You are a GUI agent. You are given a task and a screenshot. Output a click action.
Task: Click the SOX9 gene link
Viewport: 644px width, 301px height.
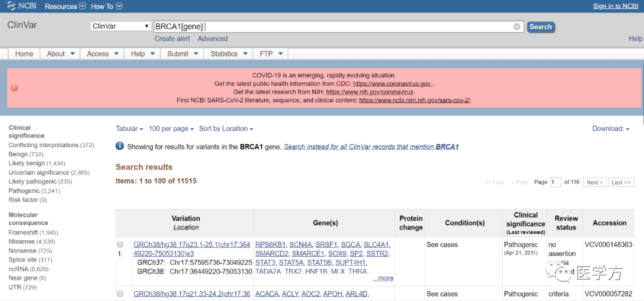336,253
